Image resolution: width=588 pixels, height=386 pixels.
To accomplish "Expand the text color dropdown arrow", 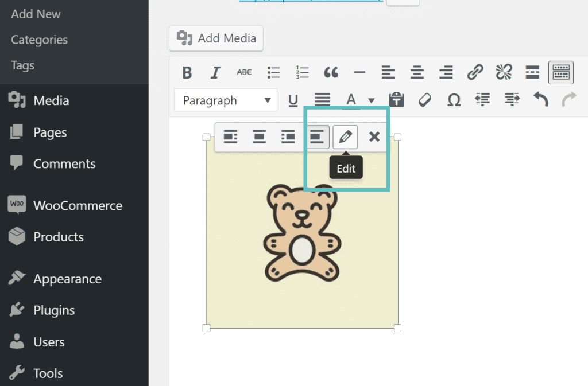I will click(372, 101).
